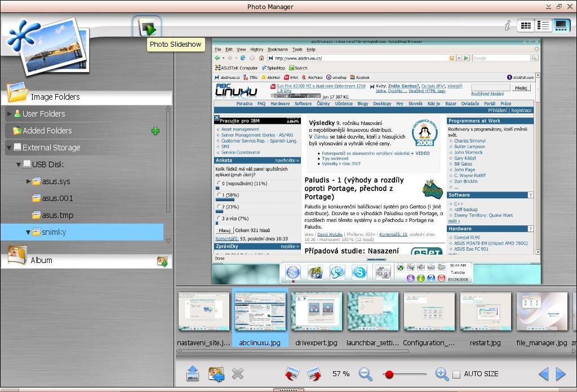Click the folder tree's down scroll arrow
This screenshot has width=577, height=392.
click(x=168, y=241)
